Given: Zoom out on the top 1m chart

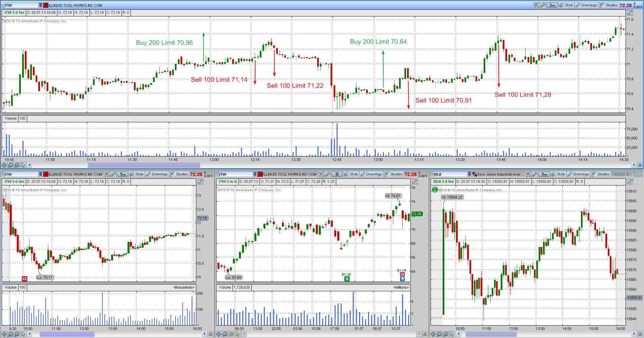Looking at the screenshot, I should pos(17,165).
